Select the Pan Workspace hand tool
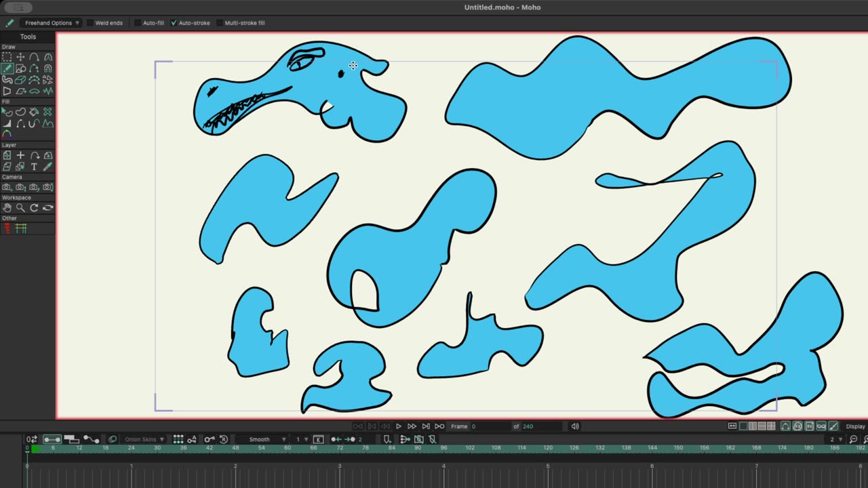Viewport: 868px width, 488px height. coord(7,207)
